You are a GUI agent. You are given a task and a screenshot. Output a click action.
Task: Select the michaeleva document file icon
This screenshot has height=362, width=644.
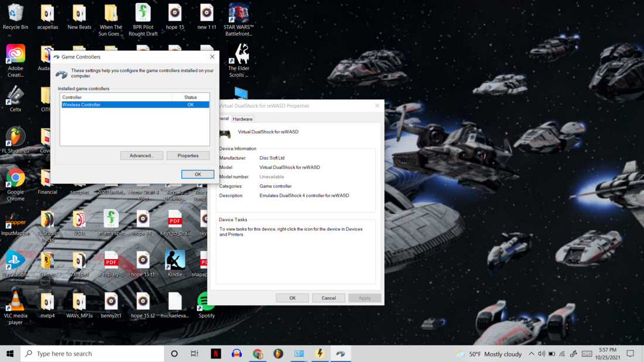(175, 305)
